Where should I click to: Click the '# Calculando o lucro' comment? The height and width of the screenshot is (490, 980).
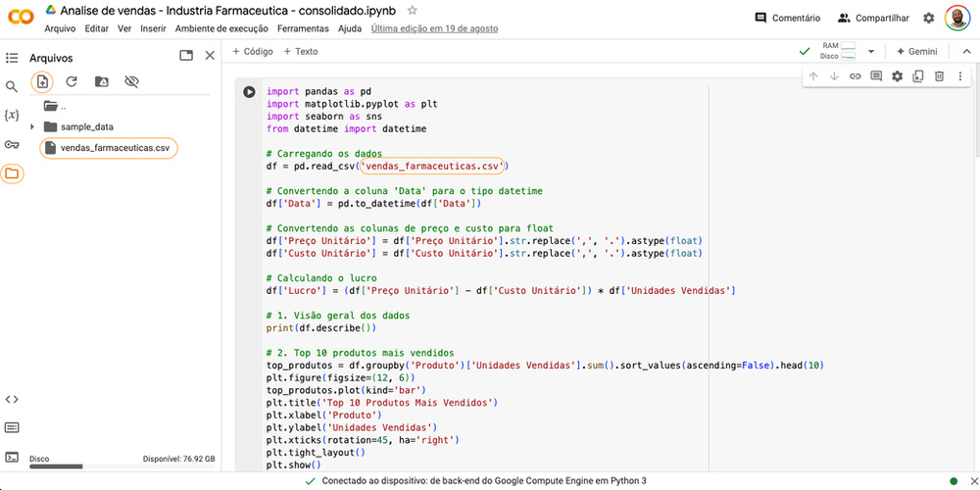click(321, 278)
